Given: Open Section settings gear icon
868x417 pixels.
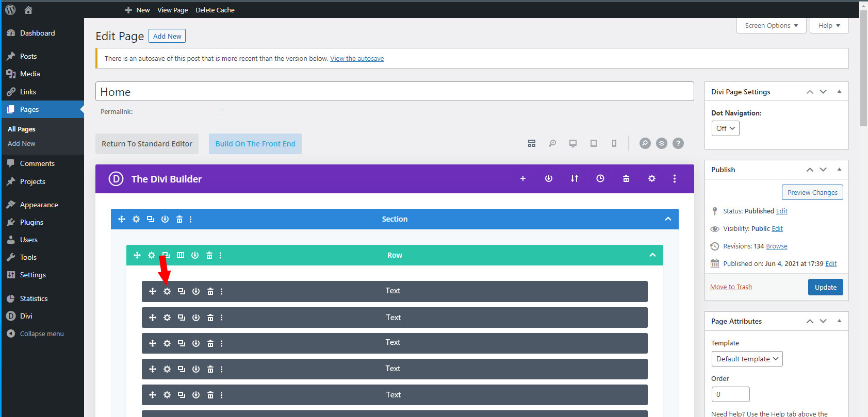Looking at the screenshot, I should coord(136,219).
